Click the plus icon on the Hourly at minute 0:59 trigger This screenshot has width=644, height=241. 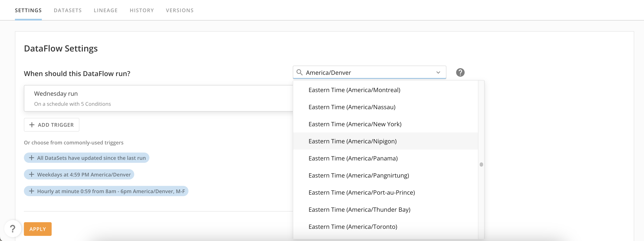[32, 191]
